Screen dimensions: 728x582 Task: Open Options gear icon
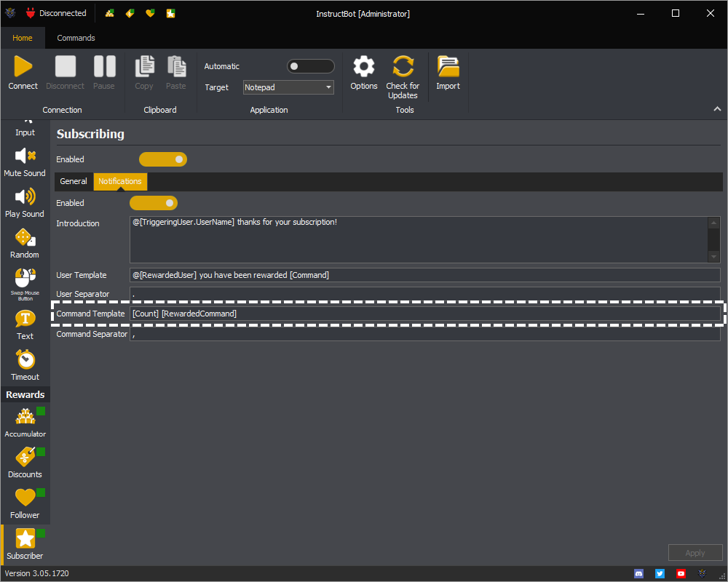coord(363,66)
